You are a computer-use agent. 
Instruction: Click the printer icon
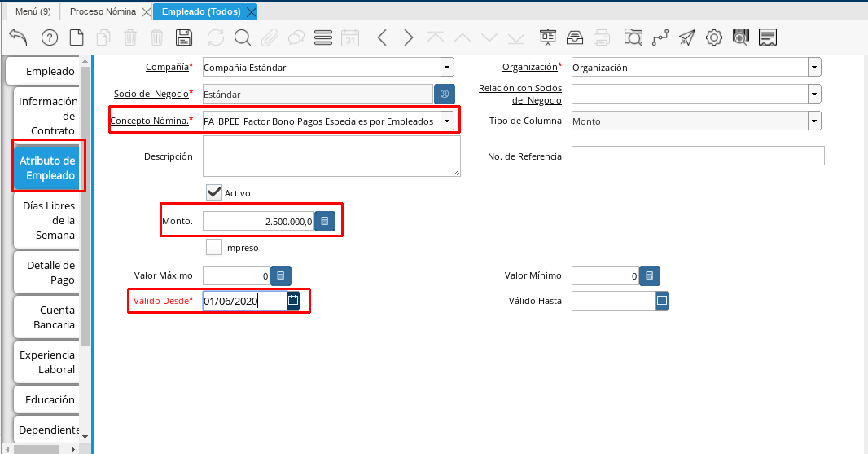[x=601, y=37]
